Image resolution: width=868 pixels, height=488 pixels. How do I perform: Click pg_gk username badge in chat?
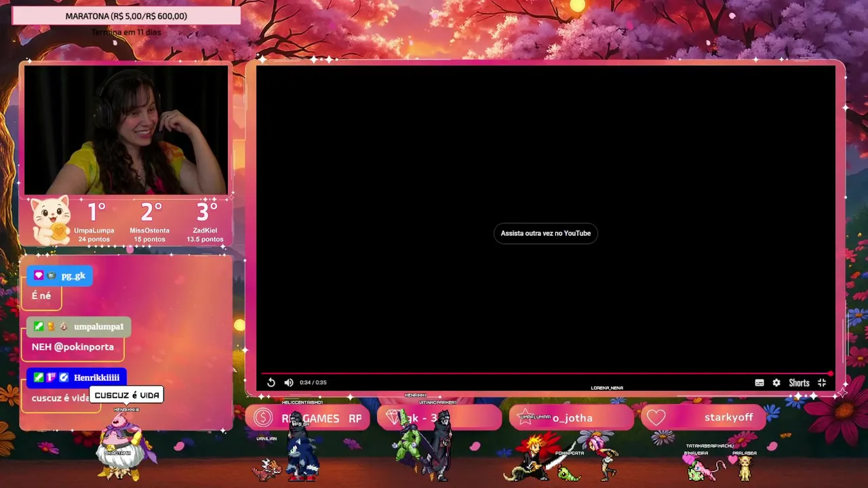(59, 276)
